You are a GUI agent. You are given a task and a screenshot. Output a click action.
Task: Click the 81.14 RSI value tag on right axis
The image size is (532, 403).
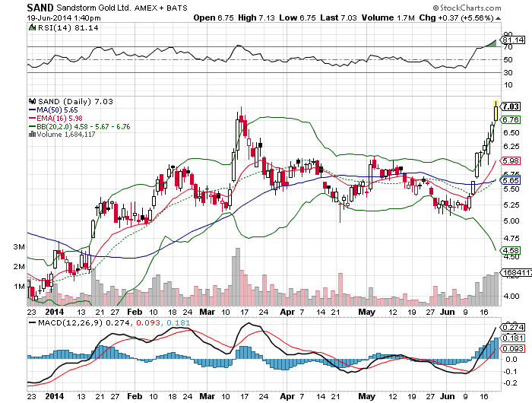[513, 40]
